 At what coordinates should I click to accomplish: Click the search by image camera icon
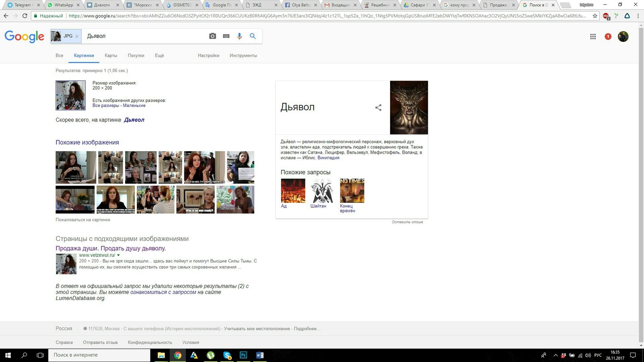(x=213, y=36)
